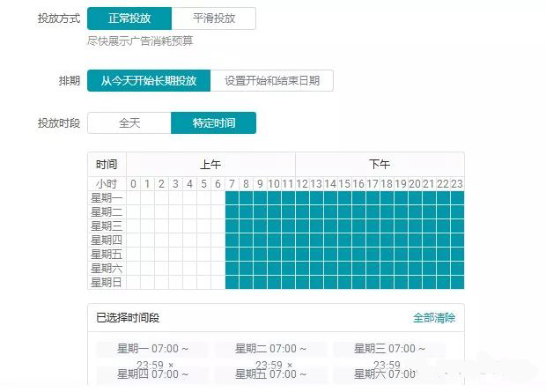Click 全部清除 link to clear selections
This screenshot has height=392, width=546.
(x=434, y=318)
